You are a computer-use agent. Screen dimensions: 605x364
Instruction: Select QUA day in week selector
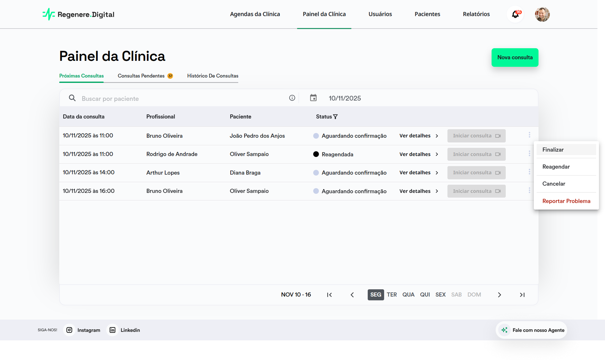408,295
